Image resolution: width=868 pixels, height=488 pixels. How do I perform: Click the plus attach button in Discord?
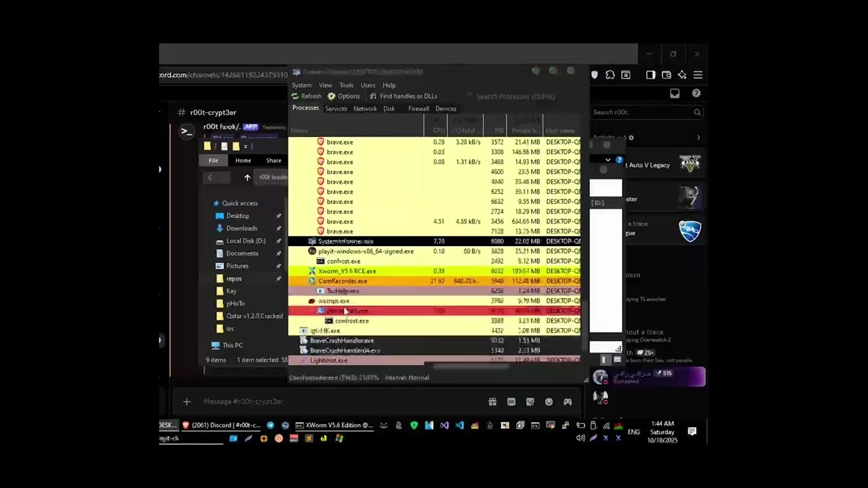click(186, 401)
